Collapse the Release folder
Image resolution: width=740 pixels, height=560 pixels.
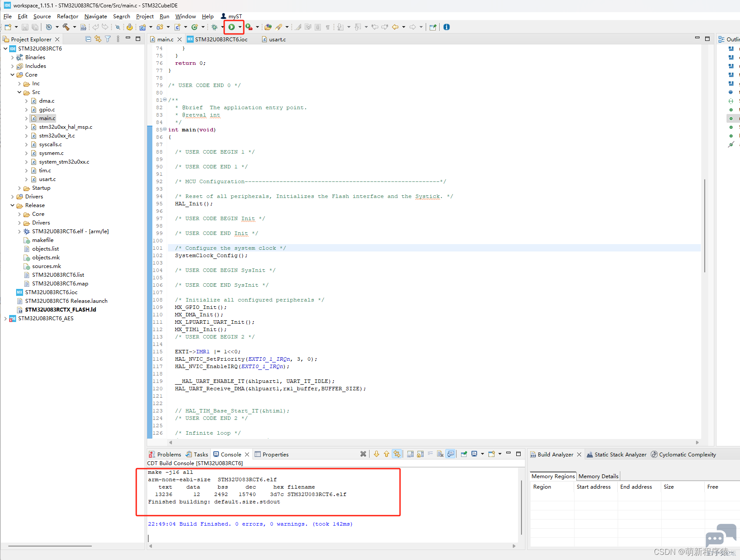click(12, 205)
